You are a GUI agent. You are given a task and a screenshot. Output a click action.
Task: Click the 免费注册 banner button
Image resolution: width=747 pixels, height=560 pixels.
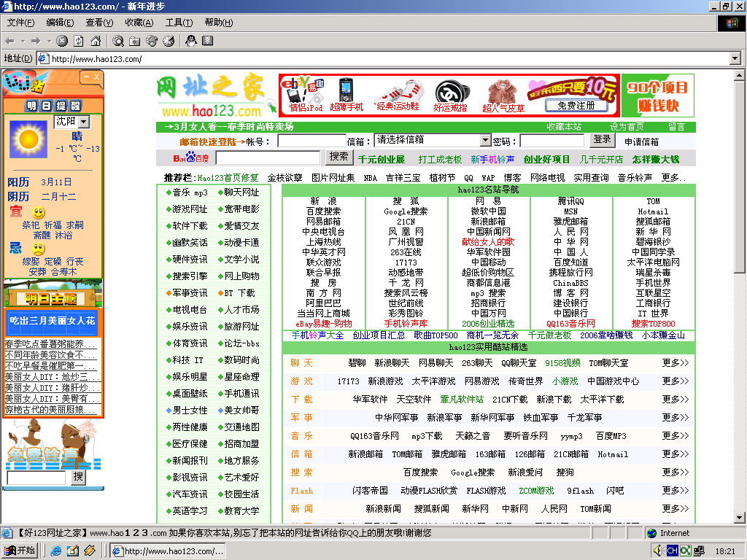[576, 106]
